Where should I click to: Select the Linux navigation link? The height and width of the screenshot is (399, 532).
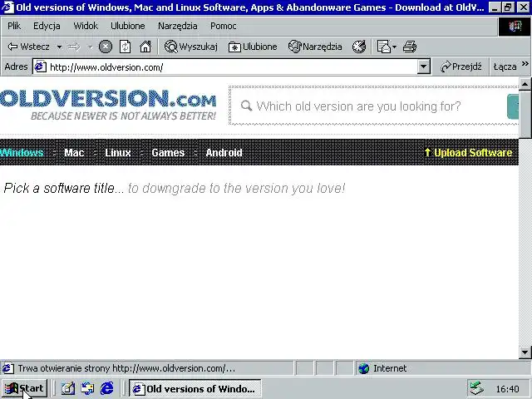pyautogui.click(x=118, y=153)
